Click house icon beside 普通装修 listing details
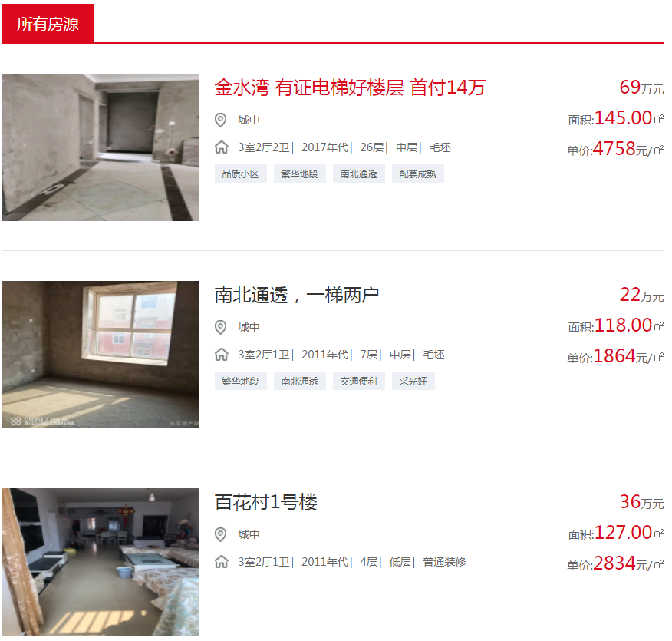The image size is (672, 641). click(221, 562)
